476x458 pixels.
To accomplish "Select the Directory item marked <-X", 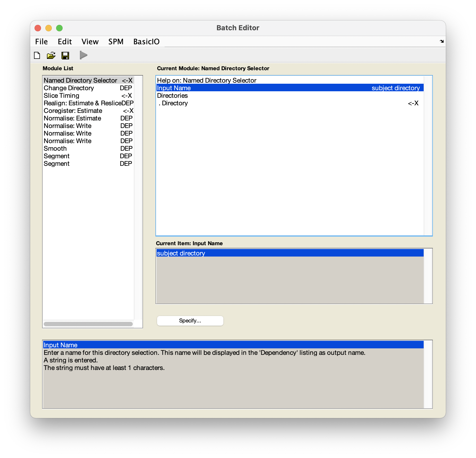I will click(175, 103).
